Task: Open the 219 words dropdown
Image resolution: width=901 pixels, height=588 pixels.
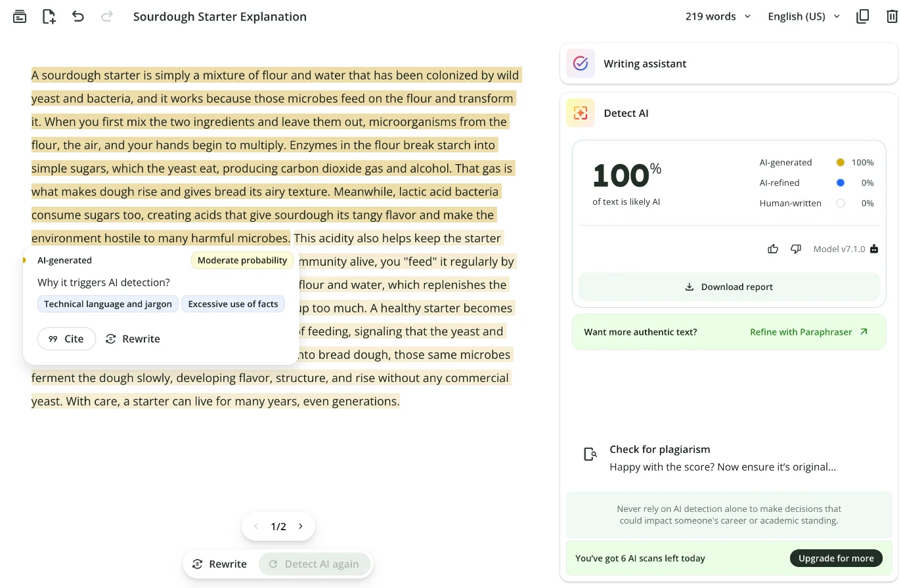Action: point(718,16)
